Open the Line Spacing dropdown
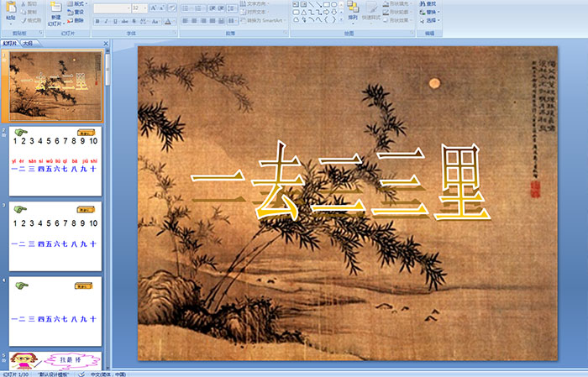The height and width of the screenshot is (377, 588). pos(233,8)
